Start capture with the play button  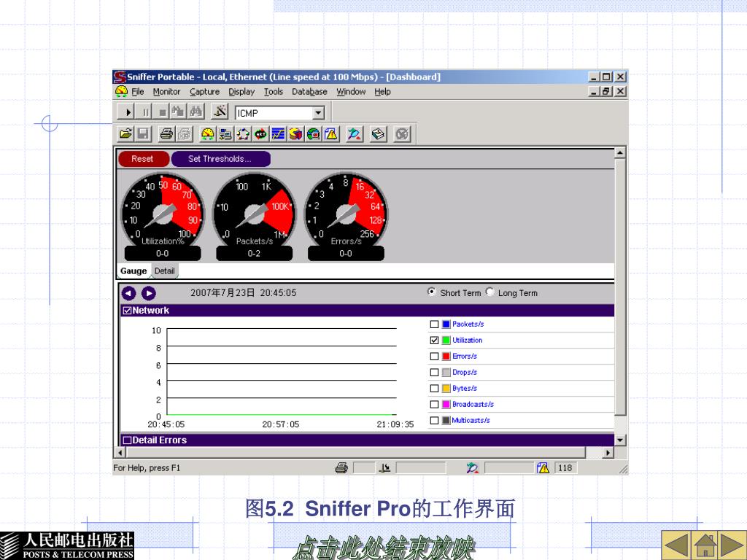pyautogui.click(x=127, y=112)
